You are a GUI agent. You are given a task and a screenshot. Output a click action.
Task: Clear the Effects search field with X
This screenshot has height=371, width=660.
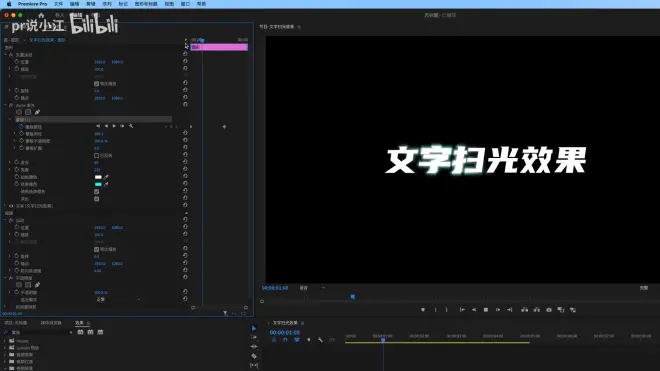(x=71, y=332)
